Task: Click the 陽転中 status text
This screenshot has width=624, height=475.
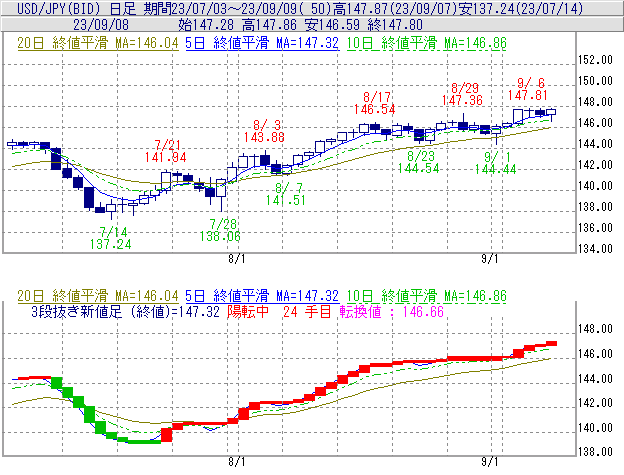Action: (248, 311)
